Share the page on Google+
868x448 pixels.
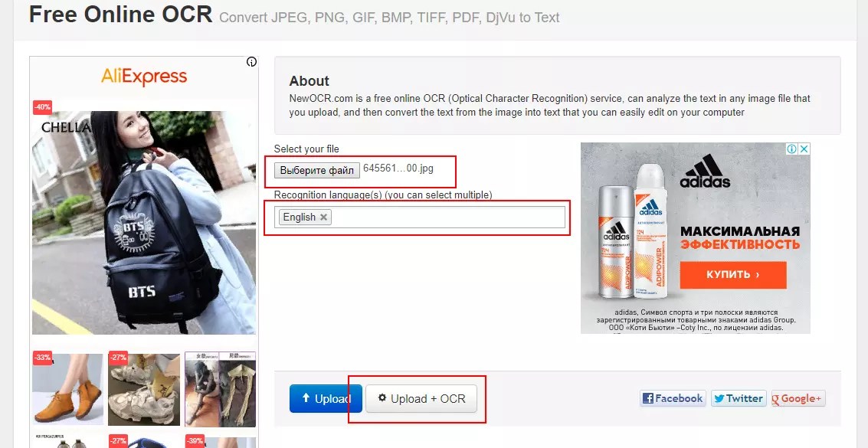click(x=798, y=398)
